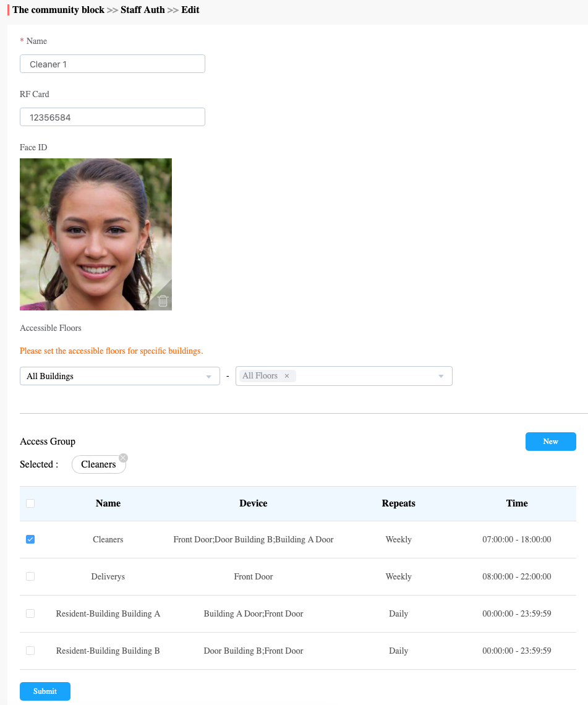Open The community block breadcrumb link
Image resolution: width=588 pixels, height=705 pixels.
(x=58, y=10)
